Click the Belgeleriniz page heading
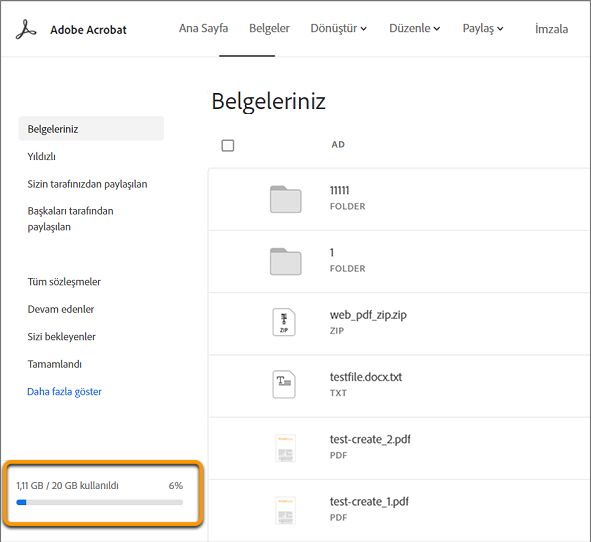This screenshot has width=591, height=542. (x=268, y=101)
